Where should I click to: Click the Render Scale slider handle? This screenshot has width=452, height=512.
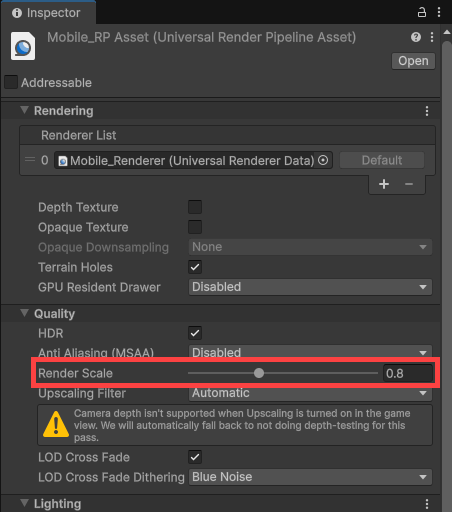(x=259, y=373)
